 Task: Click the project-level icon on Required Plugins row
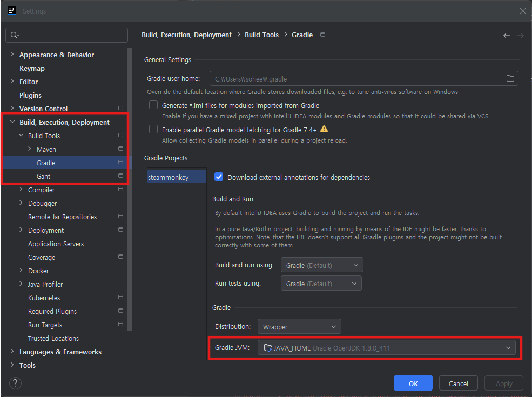coord(120,311)
